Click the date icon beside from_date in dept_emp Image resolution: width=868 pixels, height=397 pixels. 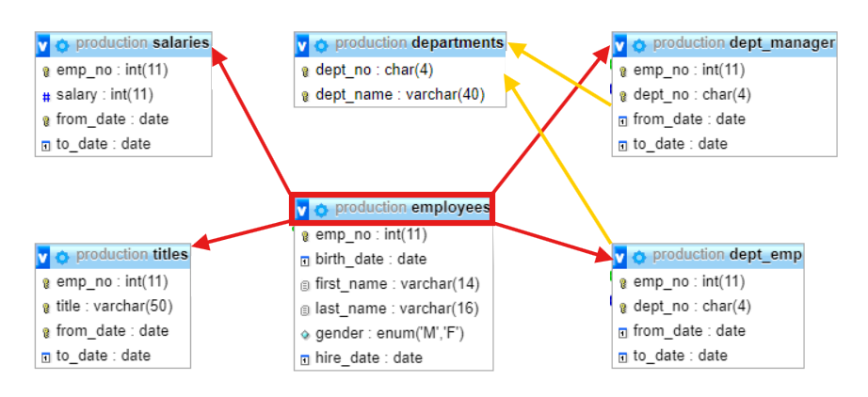pyautogui.click(x=623, y=332)
